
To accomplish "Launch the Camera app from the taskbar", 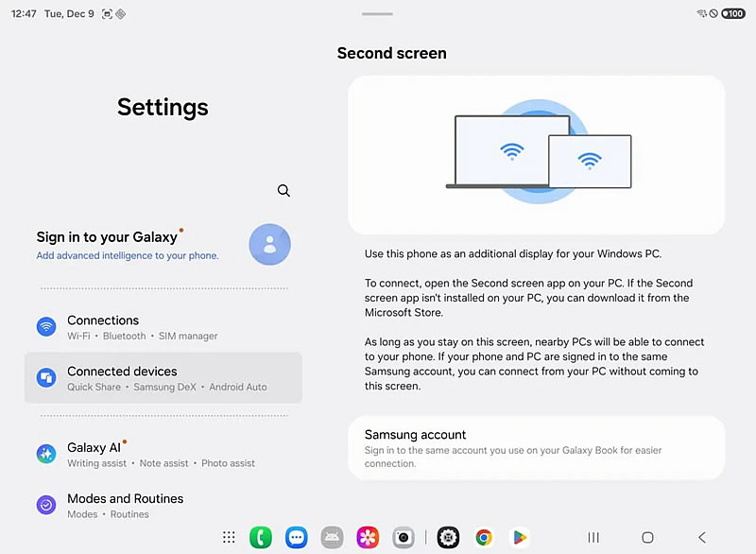I will (x=404, y=537).
